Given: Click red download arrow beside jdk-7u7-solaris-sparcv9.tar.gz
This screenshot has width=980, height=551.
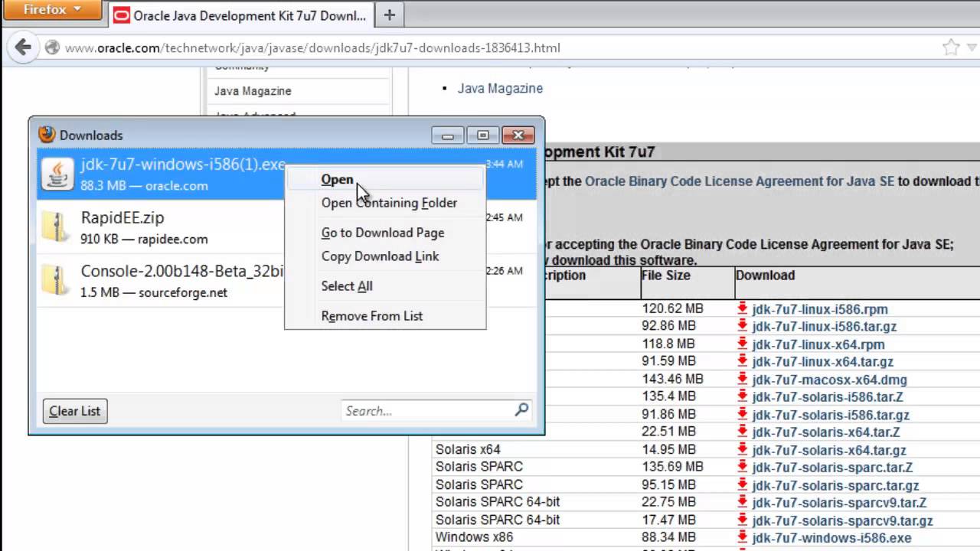Looking at the screenshot, I should [742, 520].
